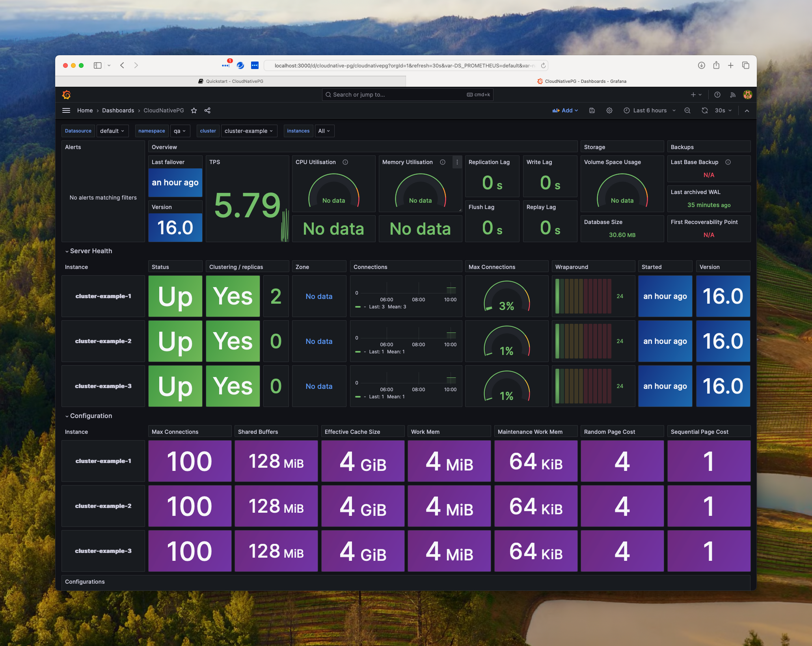Open dashboard settings gear icon
The image size is (812, 646).
tap(609, 110)
